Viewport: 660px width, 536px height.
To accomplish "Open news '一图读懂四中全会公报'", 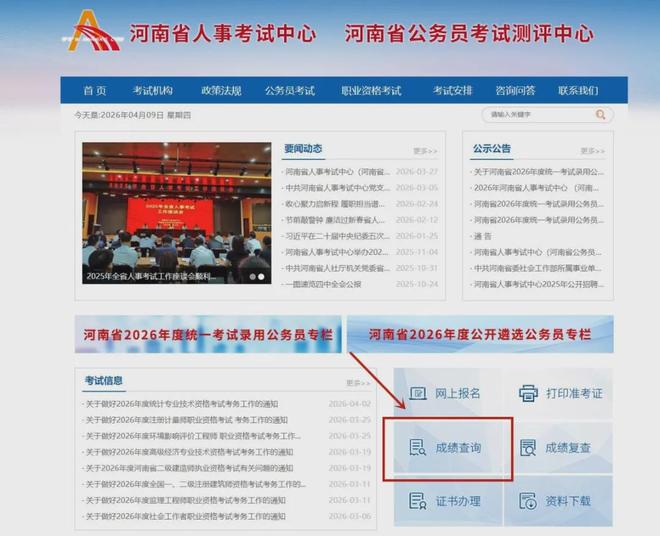I will pos(323,284).
